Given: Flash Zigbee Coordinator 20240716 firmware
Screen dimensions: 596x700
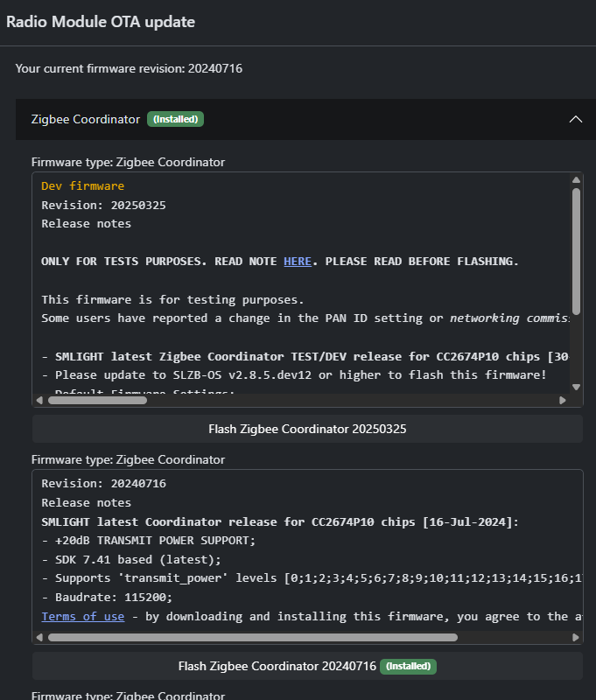Looking at the screenshot, I should click(307, 666).
